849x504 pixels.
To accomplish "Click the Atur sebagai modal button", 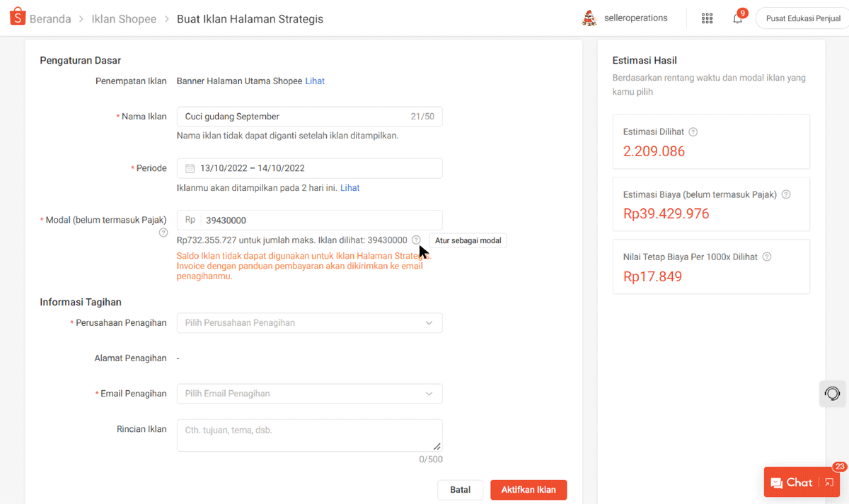I will [x=468, y=240].
